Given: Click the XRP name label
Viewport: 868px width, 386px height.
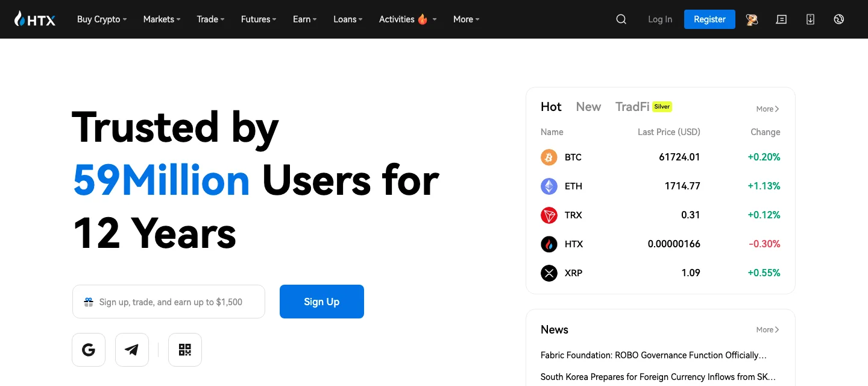Looking at the screenshot, I should tap(573, 273).
